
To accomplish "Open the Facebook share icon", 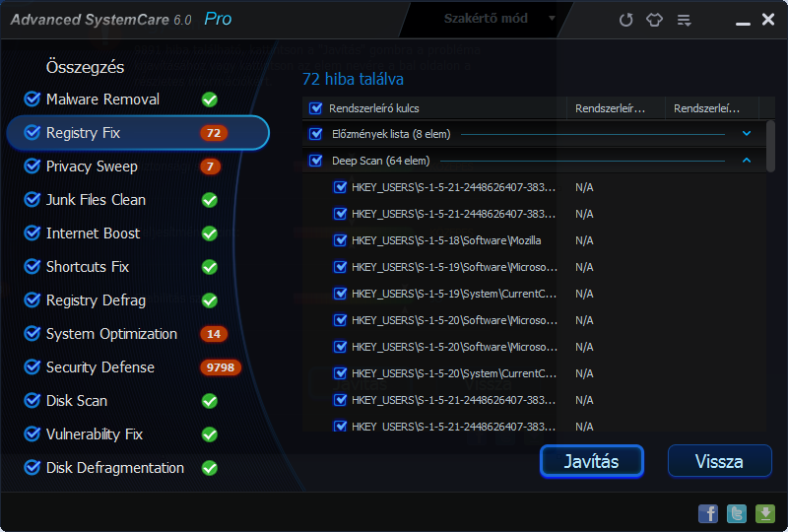I will click(708, 513).
